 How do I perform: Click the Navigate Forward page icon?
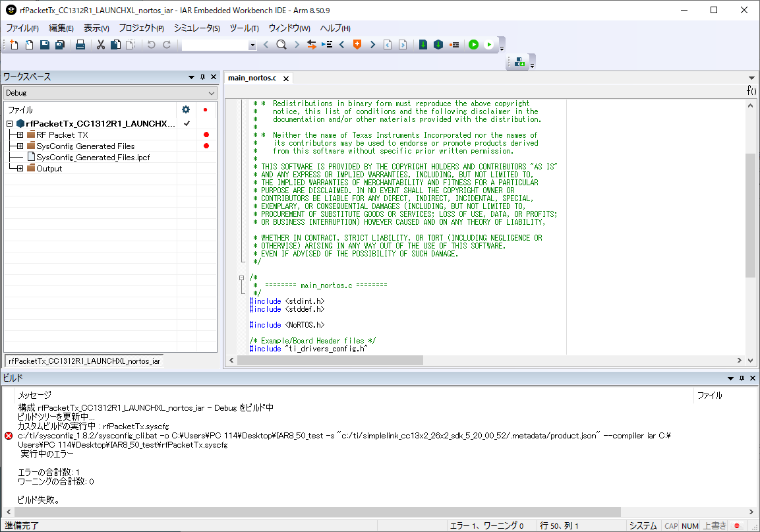click(x=403, y=45)
